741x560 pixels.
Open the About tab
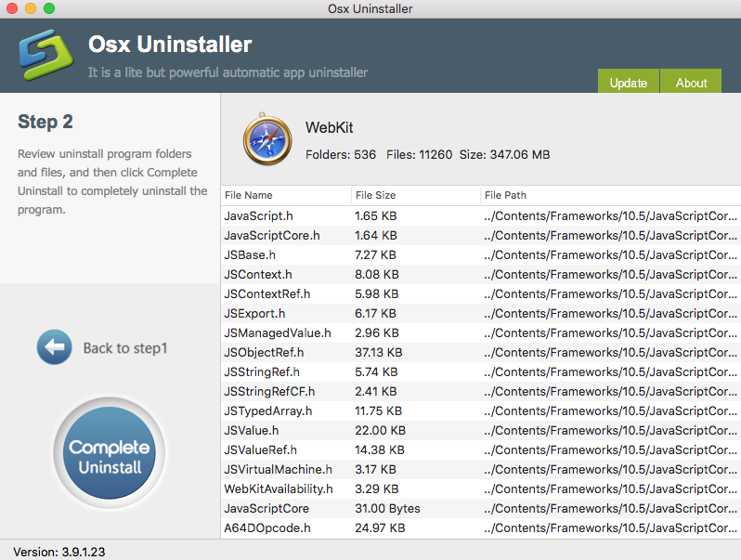tap(691, 83)
